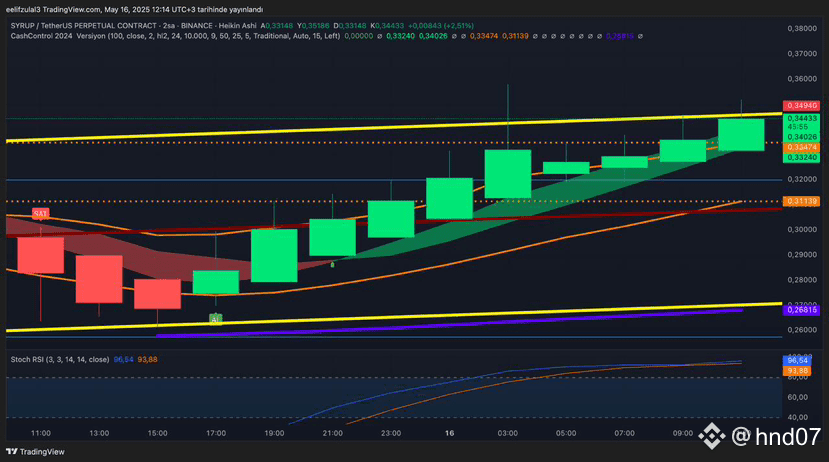The height and width of the screenshot is (462, 829).
Task: Click the purple 0,26815 price axis label
Action: [x=802, y=310]
